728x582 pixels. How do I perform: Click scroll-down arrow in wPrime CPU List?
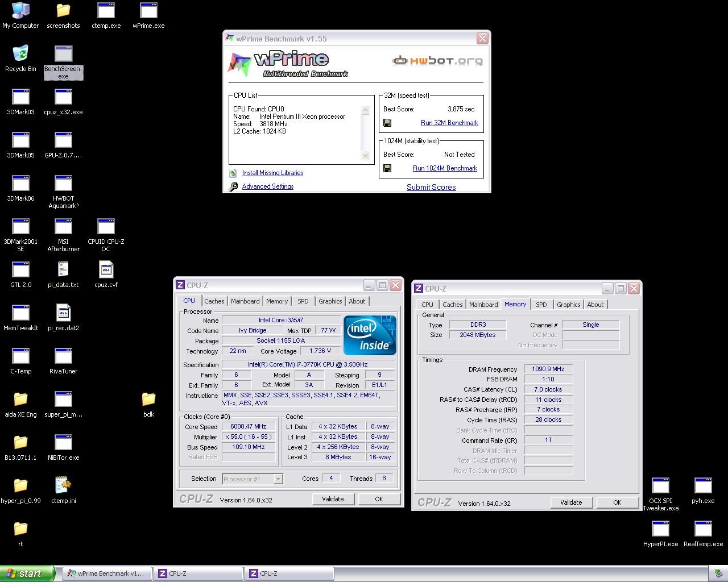pos(366,155)
